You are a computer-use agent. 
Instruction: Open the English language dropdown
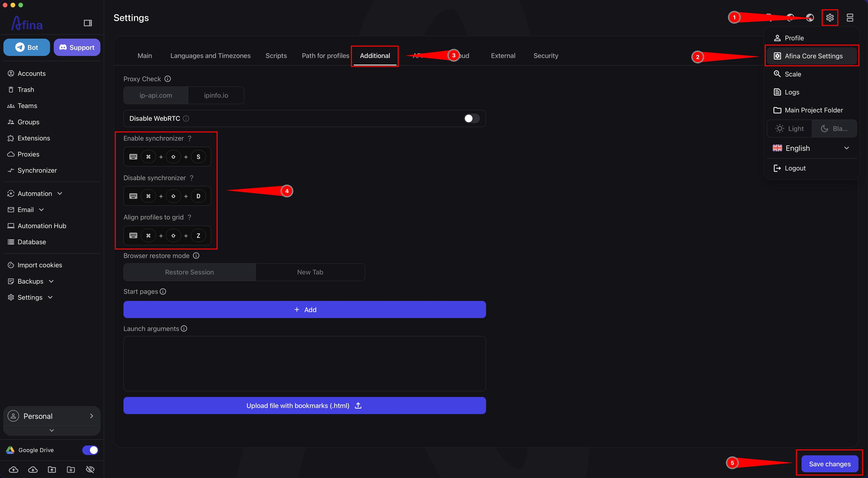click(x=811, y=148)
